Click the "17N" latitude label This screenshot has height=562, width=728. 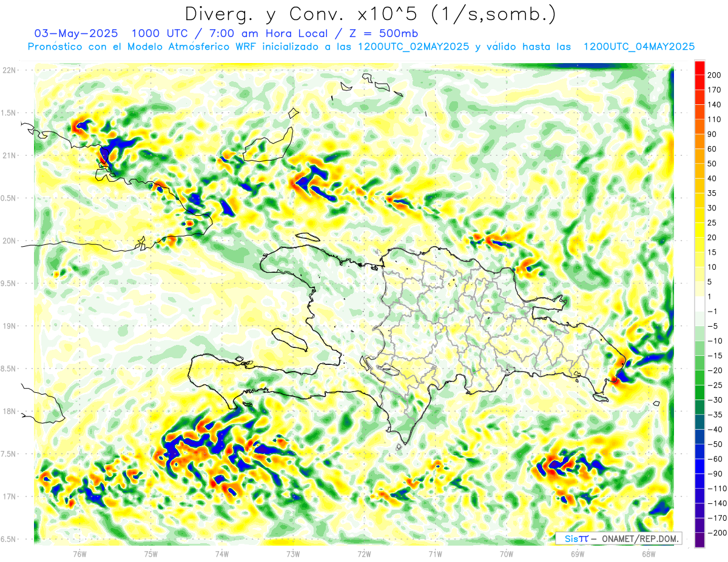click(x=10, y=497)
